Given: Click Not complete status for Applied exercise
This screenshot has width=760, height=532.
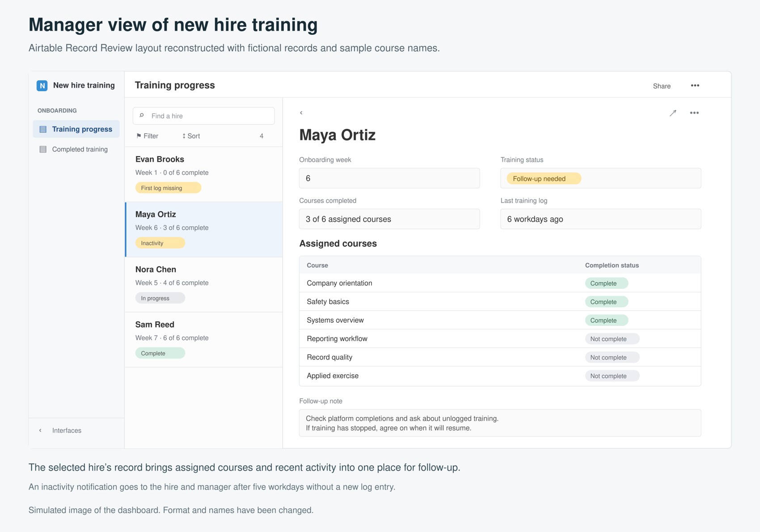Looking at the screenshot, I should pyautogui.click(x=612, y=376).
